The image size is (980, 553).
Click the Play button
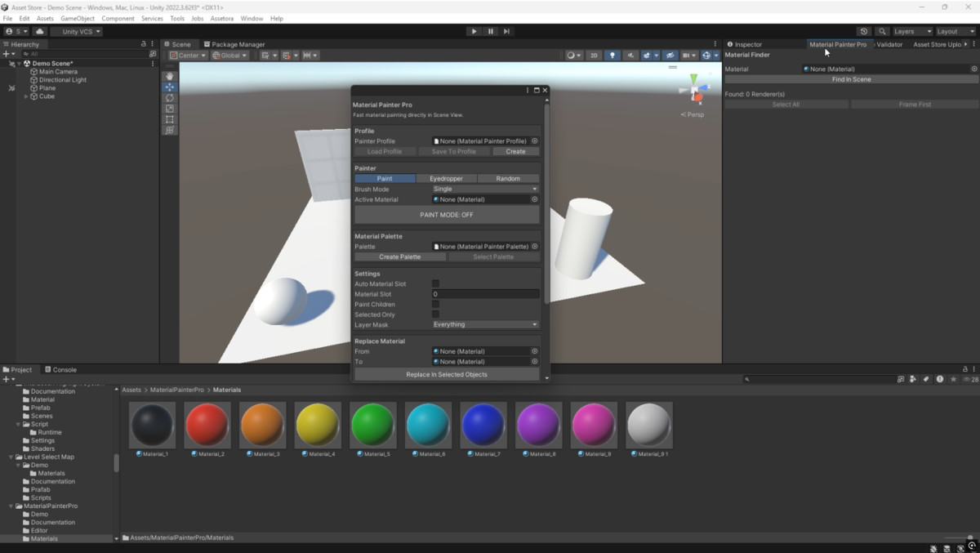click(x=474, y=31)
